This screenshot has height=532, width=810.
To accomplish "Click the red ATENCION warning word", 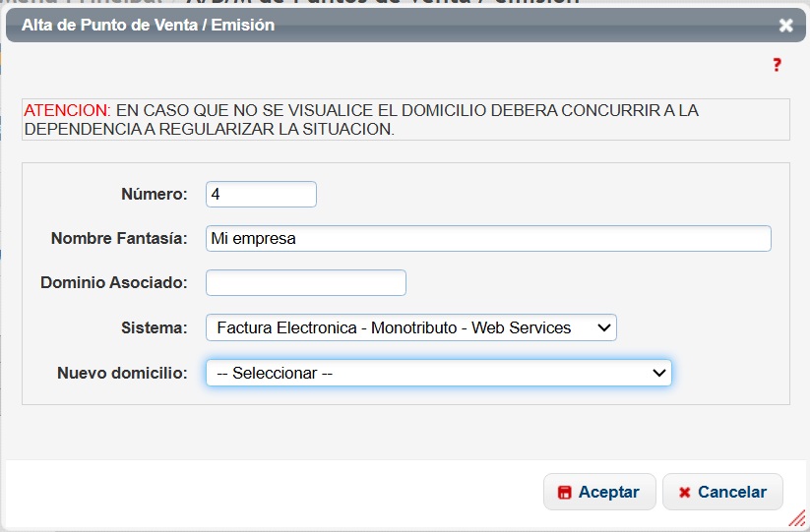I will coord(67,110).
